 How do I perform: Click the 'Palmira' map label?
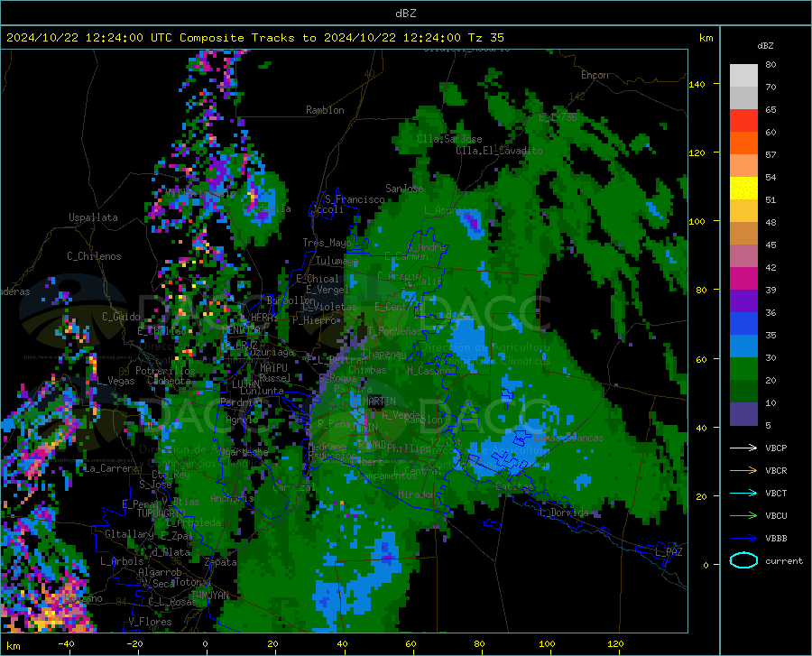pyautogui.click(x=353, y=388)
